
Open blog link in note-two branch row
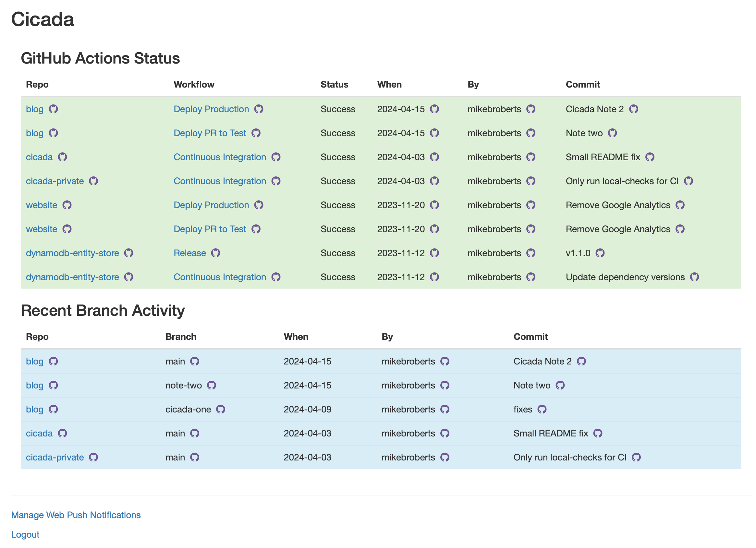(35, 385)
